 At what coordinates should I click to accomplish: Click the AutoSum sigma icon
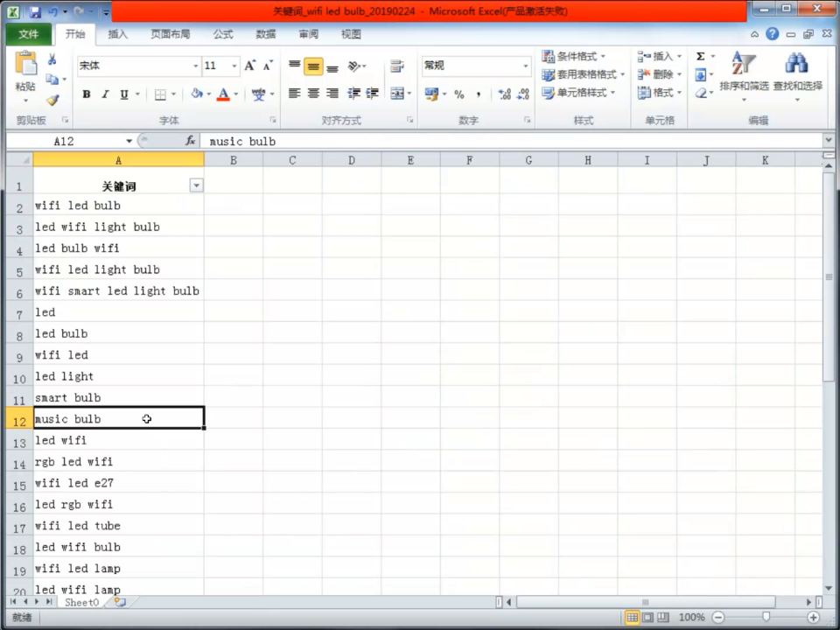point(700,56)
